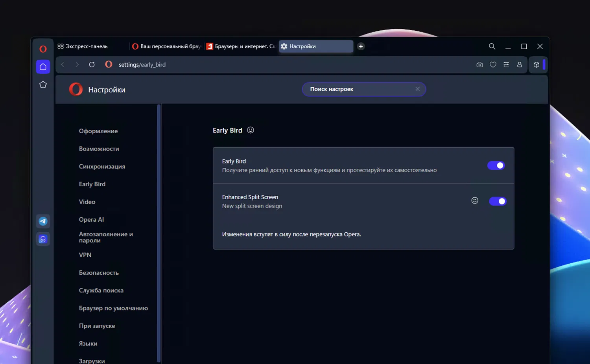
Task: Turn off the Early Bird toggle
Action: [x=496, y=165]
